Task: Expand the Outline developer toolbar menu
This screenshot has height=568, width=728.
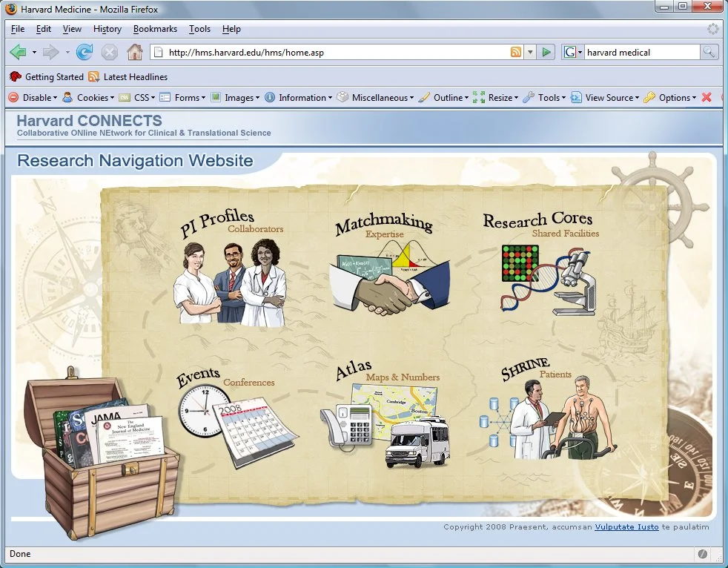Action: (x=443, y=98)
